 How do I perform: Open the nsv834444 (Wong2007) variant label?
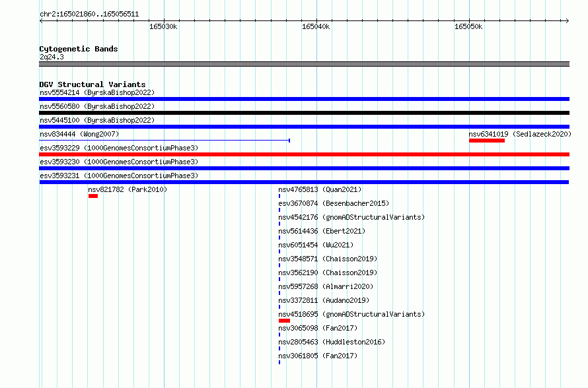tap(79, 134)
